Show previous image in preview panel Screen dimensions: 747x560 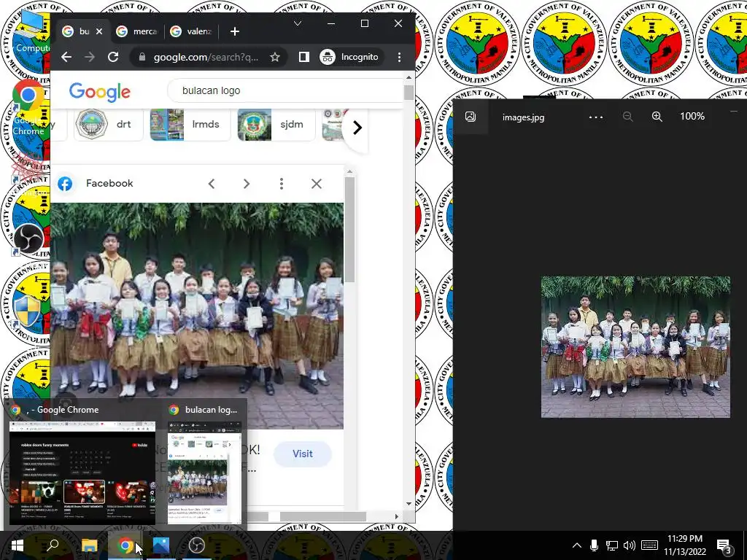click(x=212, y=184)
